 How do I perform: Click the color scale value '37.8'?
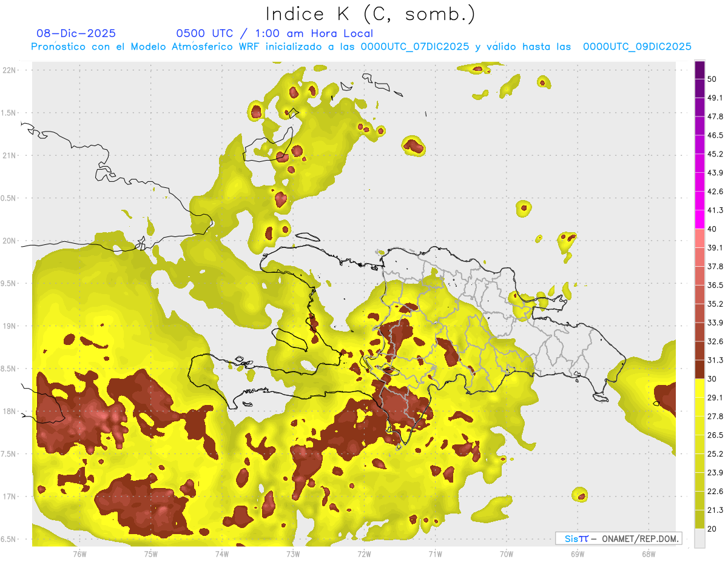point(715,266)
